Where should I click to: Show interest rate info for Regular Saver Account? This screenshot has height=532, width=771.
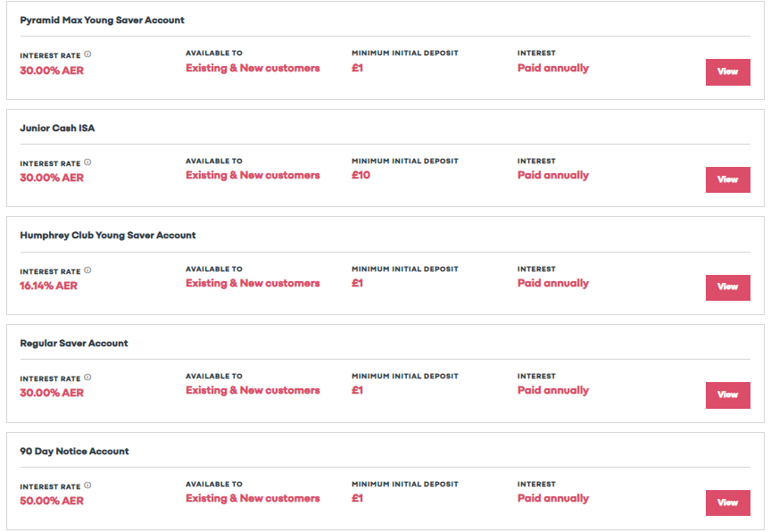(x=87, y=378)
